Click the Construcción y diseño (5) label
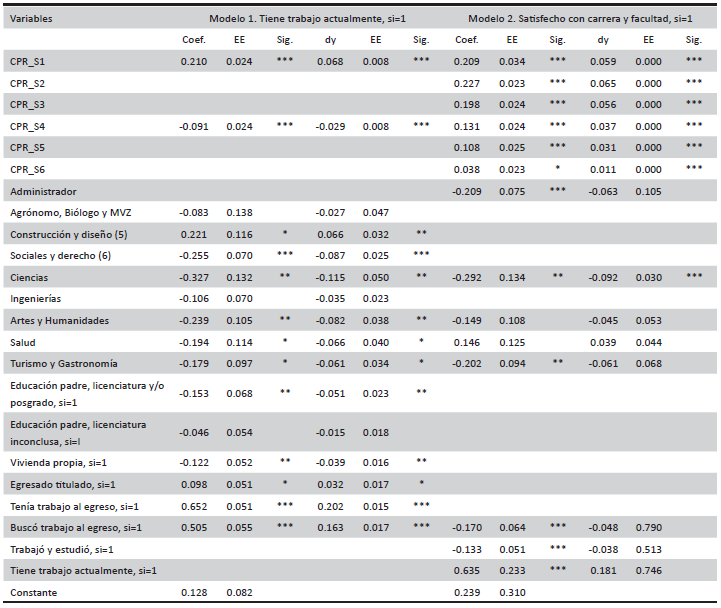This screenshot has width=721, height=608. pyautogui.click(x=68, y=234)
